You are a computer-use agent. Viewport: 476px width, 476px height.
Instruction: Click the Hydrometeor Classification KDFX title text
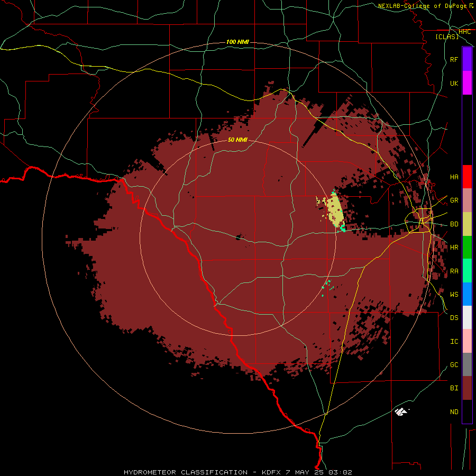pos(238,472)
